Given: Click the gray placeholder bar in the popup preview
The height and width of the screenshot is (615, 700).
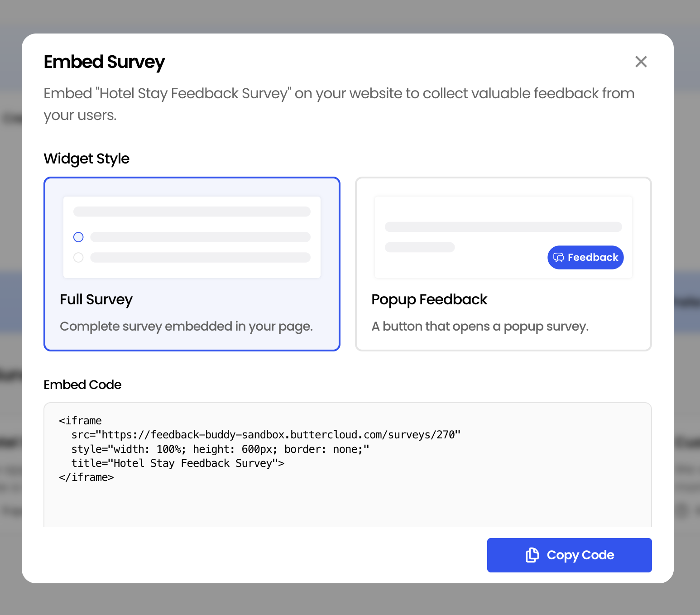Looking at the screenshot, I should coord(503,227).
